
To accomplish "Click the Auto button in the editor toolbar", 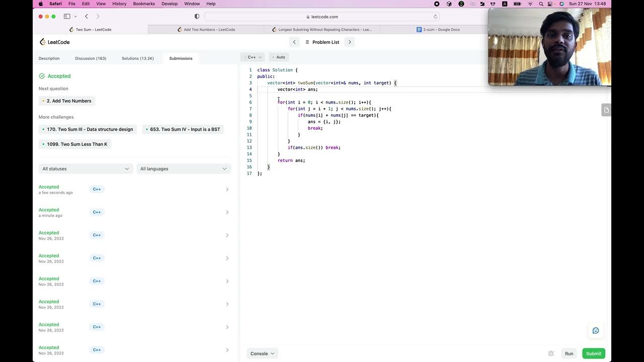I will pos(278,57).
